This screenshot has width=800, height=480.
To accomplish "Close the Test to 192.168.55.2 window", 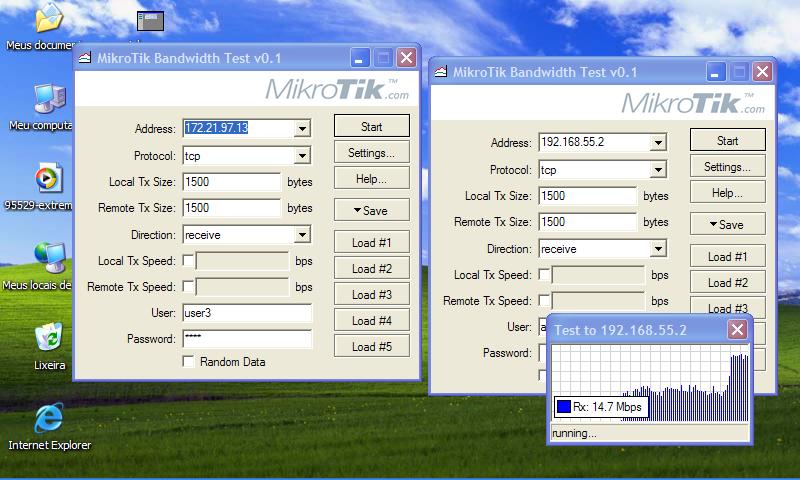I will click(x=737, y=330).
